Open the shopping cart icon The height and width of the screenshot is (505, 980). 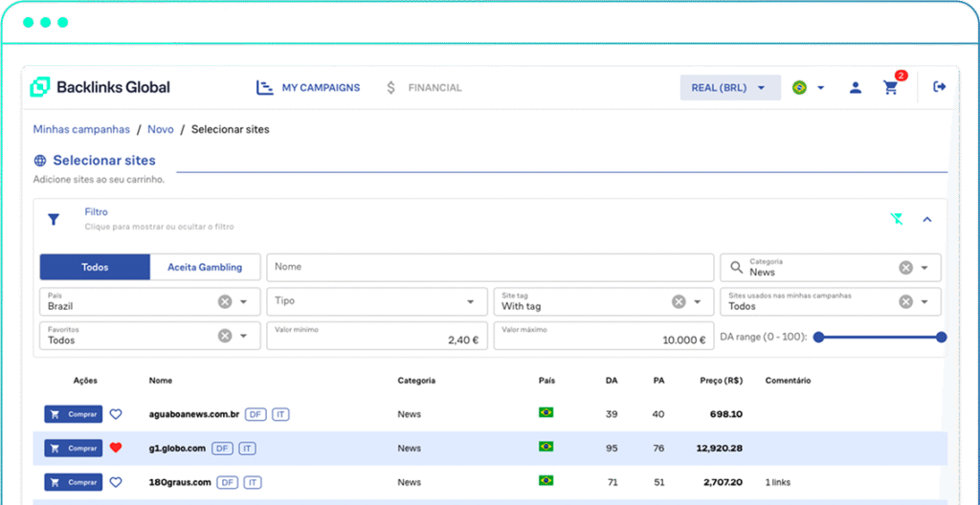[891, 88]
